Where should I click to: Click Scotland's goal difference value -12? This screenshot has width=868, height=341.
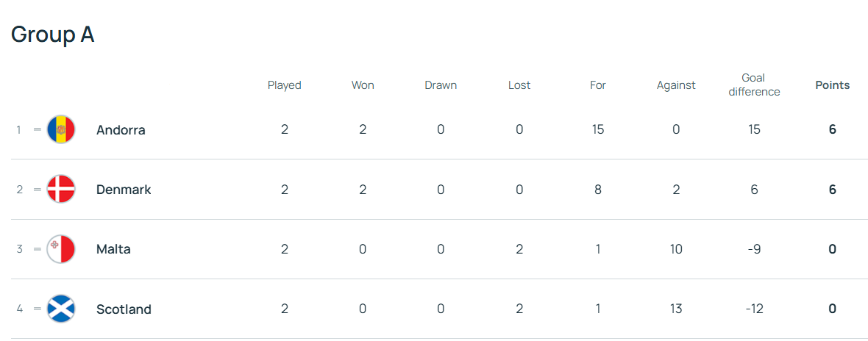click(753, 309)
